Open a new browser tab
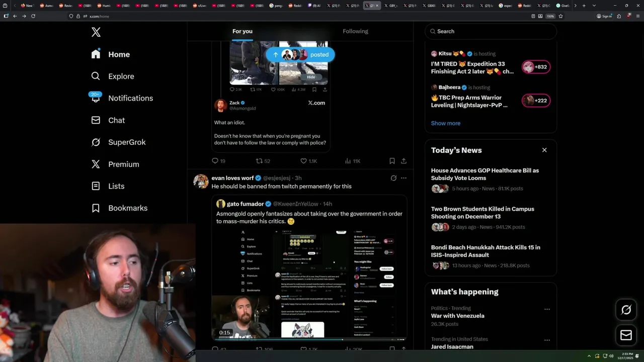Image resolution: width=644 pixels, height=362 pixels. tap(584, 6)
